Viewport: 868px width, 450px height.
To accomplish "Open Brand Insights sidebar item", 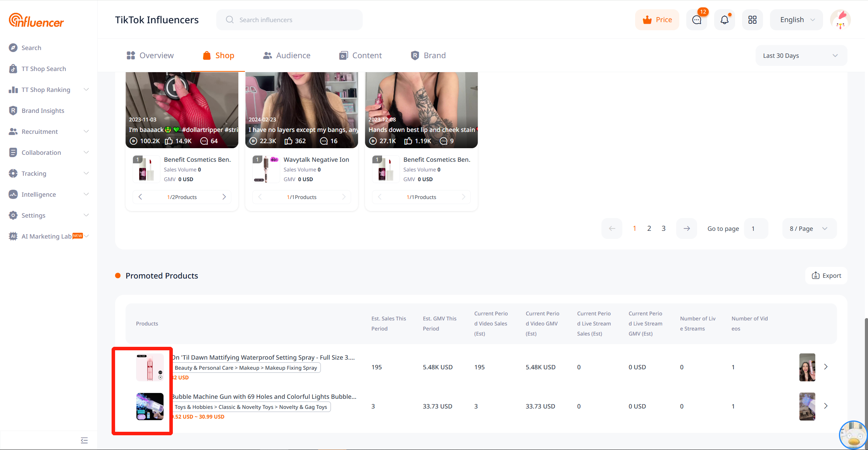I will 43,111.
